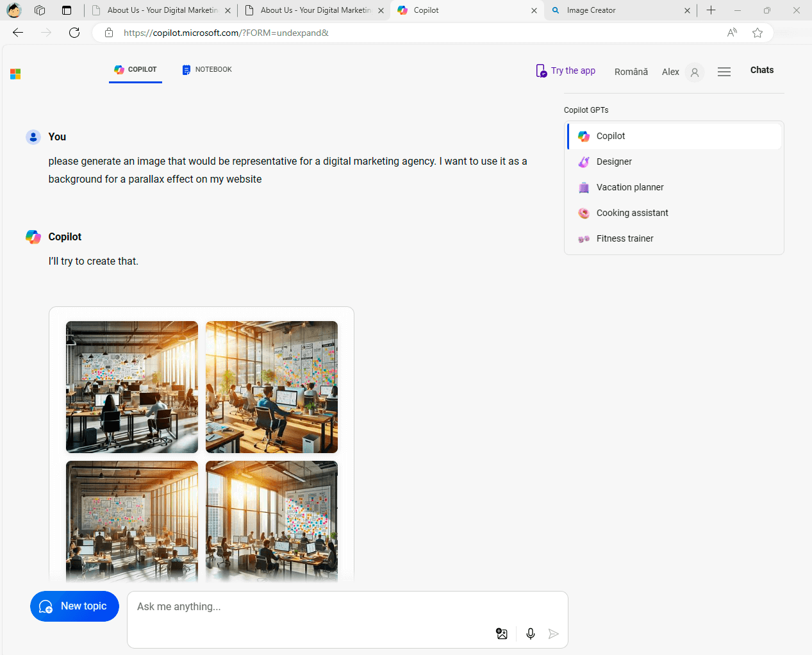The width and height of the screenshot is (812, 655).
Task: Choose the Designer GPT
Action: pyautogui.click(x=674, y=162)
